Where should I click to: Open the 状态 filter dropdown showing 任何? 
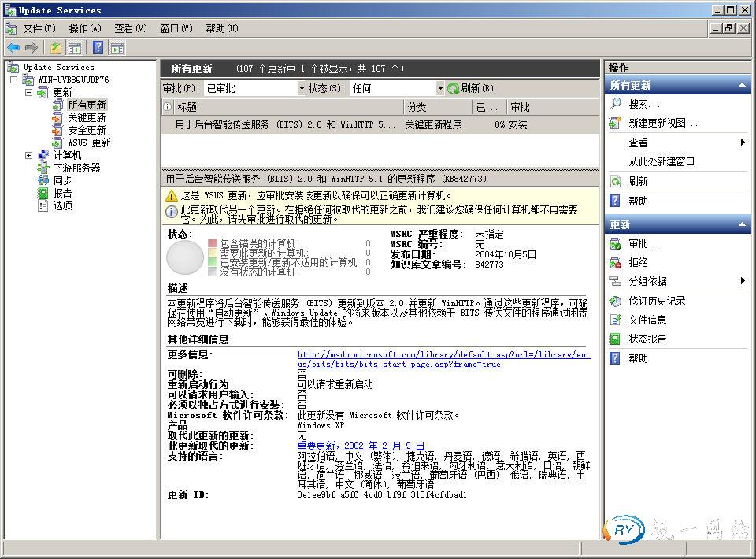coord(440,87)
